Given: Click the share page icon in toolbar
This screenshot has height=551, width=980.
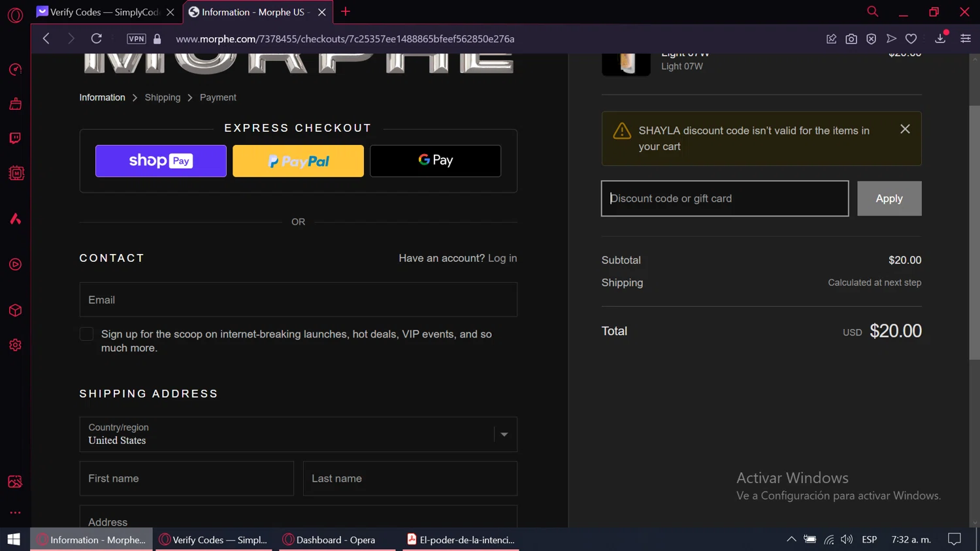Looking at the screenshot, I should 831,39.
